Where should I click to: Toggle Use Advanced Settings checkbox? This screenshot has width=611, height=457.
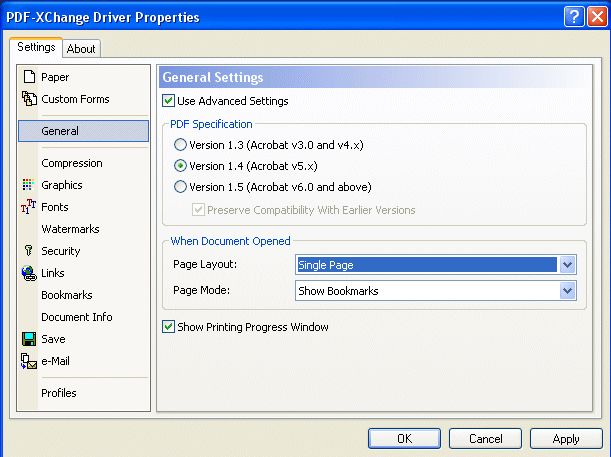(168, 101)
